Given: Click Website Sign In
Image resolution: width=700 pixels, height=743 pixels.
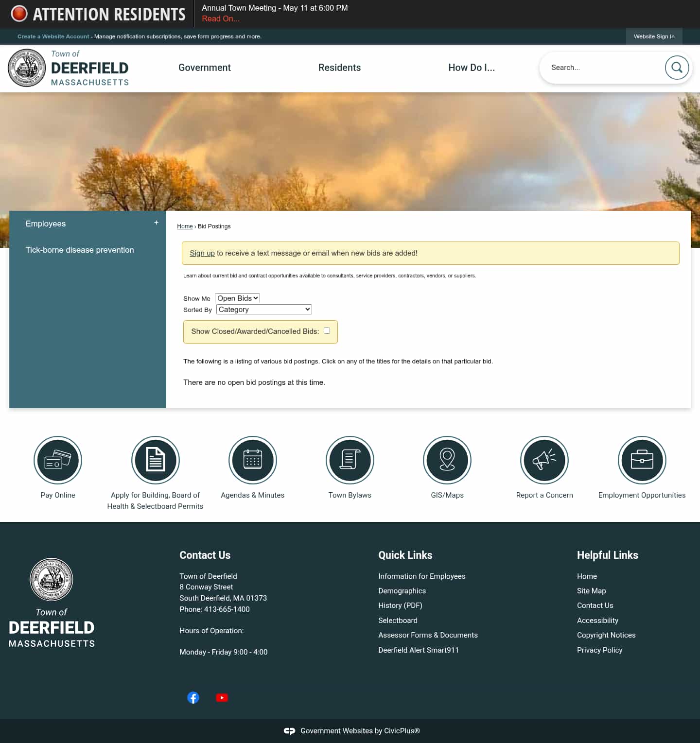Looking at the screenshot, I should coord(654,36).
